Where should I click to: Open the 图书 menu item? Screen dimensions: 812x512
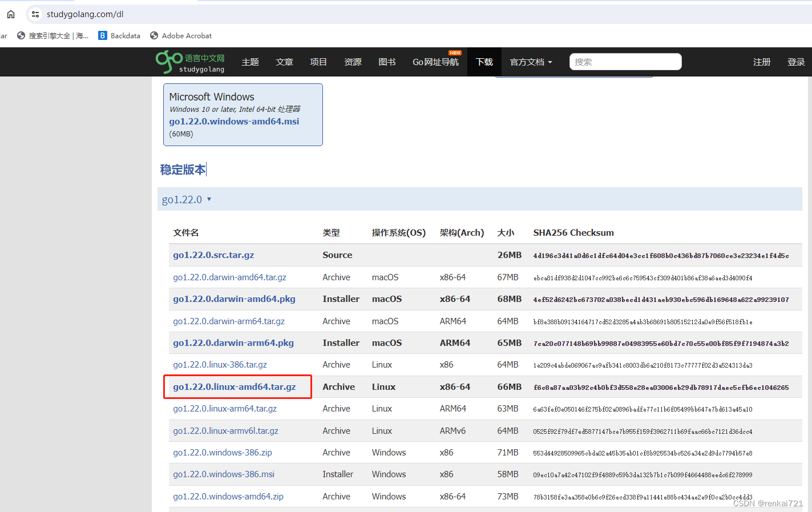click(387, 62)
